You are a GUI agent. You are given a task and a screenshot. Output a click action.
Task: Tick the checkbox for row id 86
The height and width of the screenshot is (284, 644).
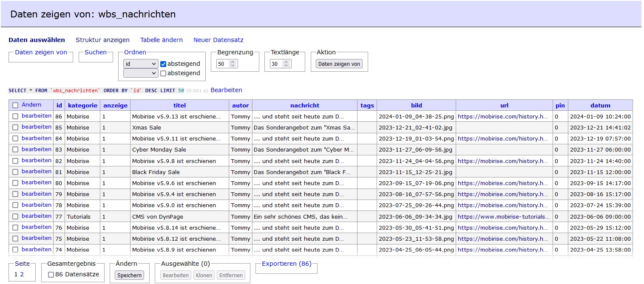15,116
